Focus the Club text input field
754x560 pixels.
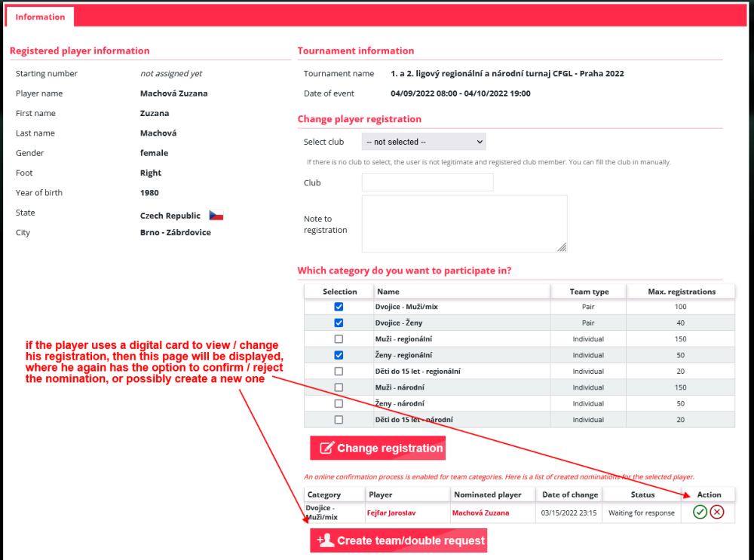click(x=428, y=182)
